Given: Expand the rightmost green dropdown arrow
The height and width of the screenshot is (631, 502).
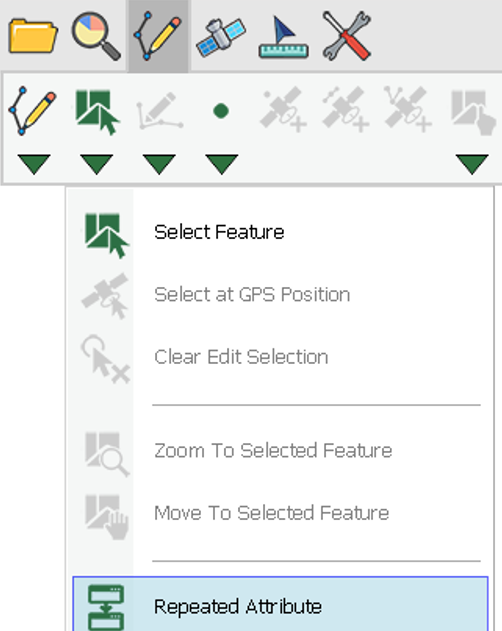Looking at the screenshot, I should coord(472,164).
